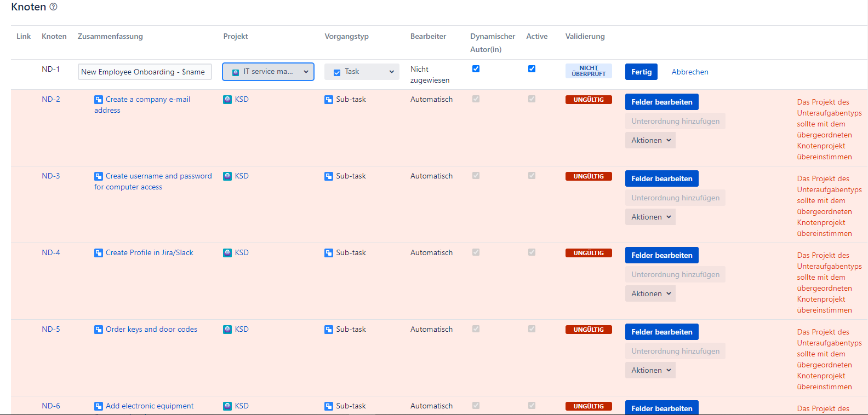
Task: Click KSD project icon in ND-4 row
Action: pyautogui.click(x=227, y=253)
